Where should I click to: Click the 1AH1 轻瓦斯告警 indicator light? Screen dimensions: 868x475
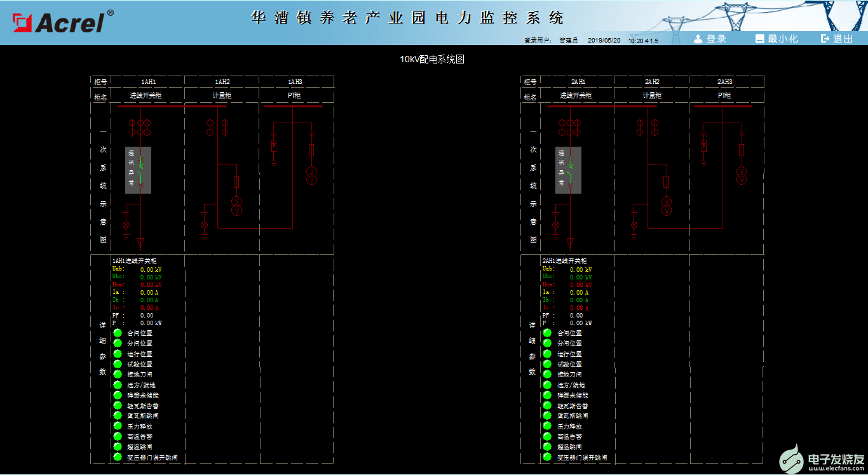click(x=118, y=405)
